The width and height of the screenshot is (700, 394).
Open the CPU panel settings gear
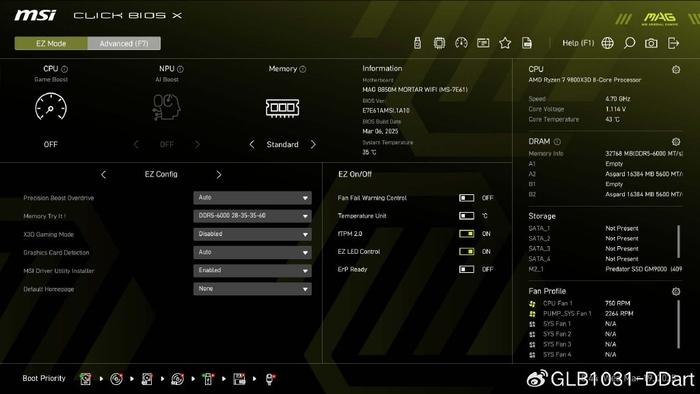coord(676,69)
